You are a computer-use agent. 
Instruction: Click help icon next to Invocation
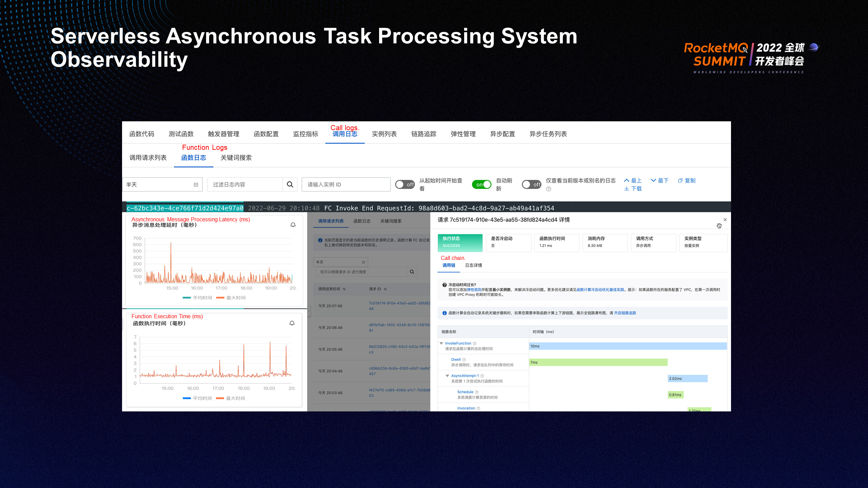pyautogui.click(x=478, y=408)
